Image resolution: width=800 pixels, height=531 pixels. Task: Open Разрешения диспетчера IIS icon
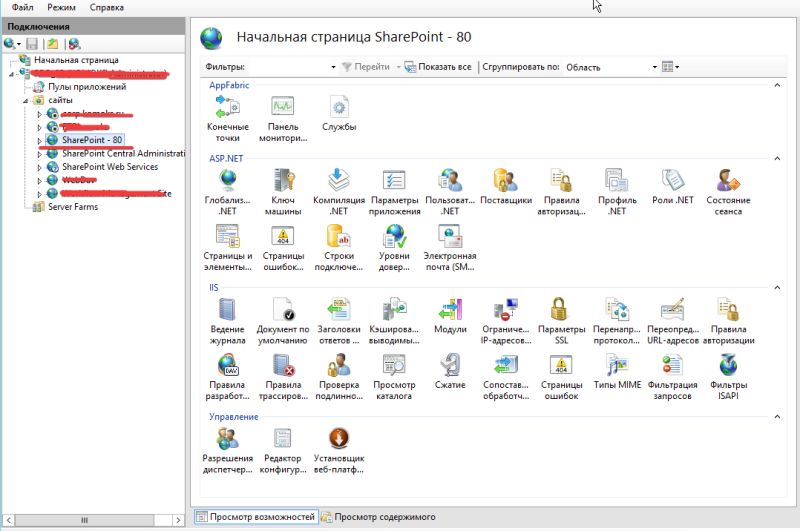click(x=228, y=450)
